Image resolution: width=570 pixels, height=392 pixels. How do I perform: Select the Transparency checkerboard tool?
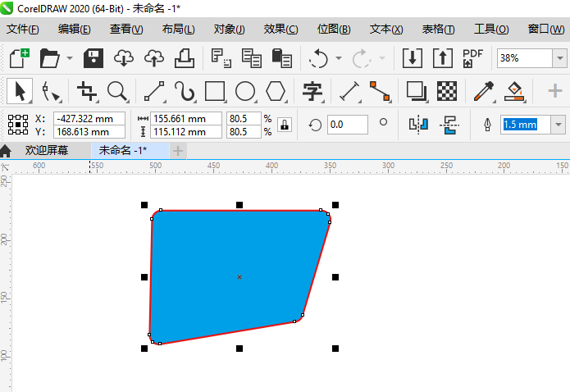[446, 91]
